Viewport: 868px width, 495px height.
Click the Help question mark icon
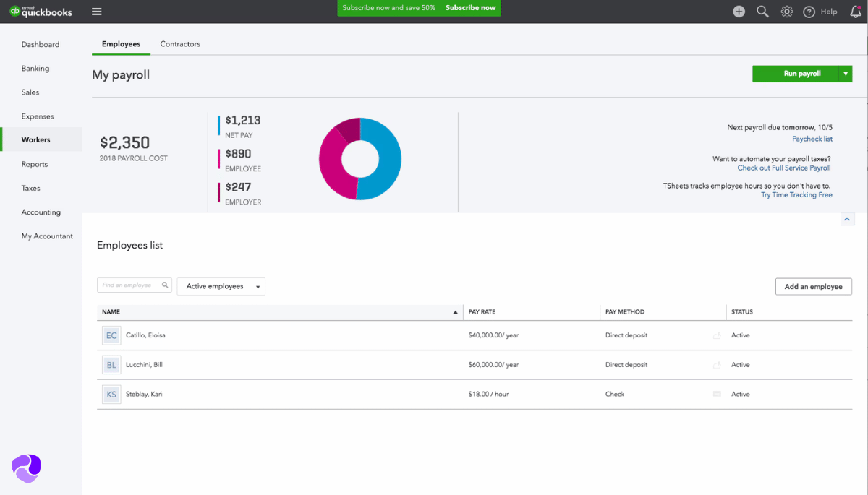809,12
